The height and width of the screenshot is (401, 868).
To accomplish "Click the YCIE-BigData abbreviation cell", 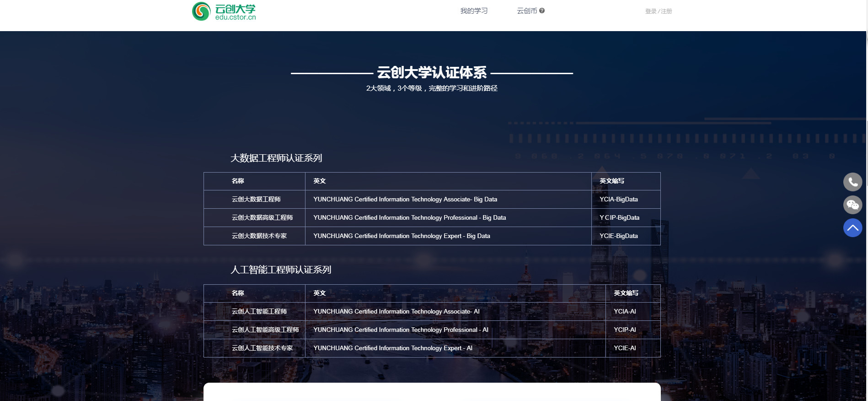I will click(x=618, y=236).
